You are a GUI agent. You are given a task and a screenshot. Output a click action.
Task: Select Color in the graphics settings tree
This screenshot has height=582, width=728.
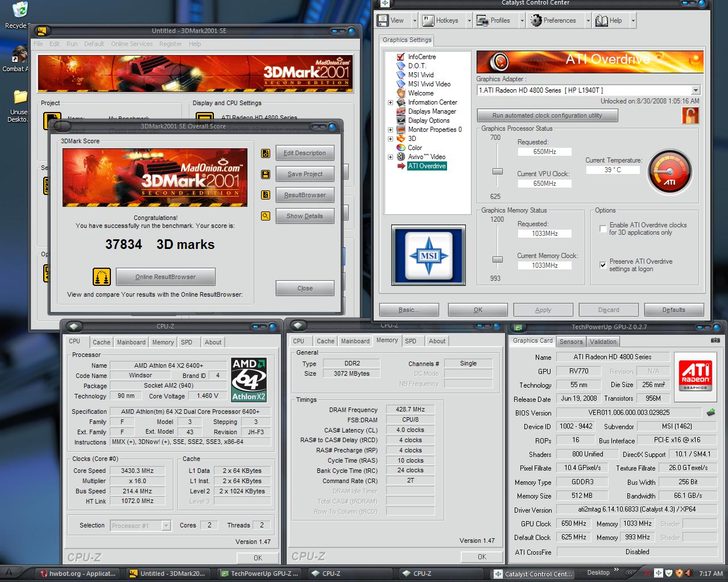415,148
